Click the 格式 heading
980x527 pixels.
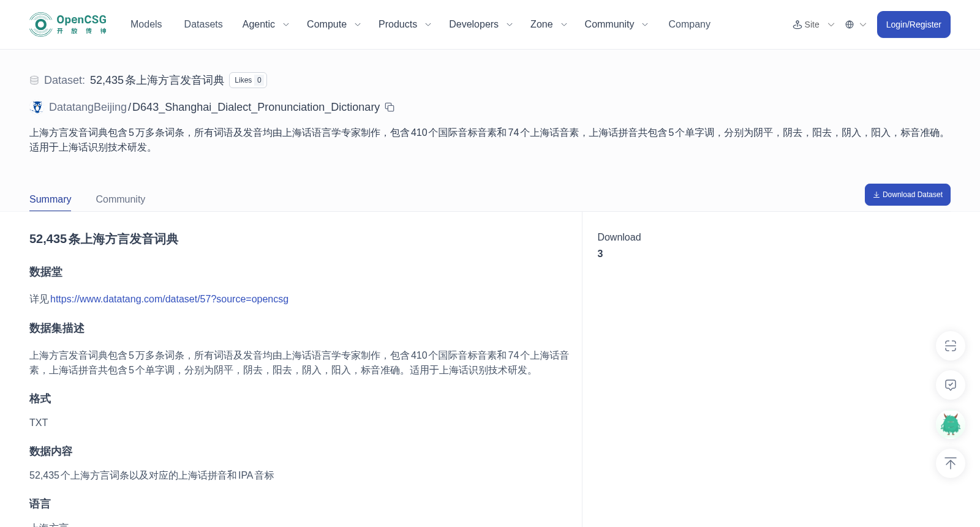coord(40,399)
